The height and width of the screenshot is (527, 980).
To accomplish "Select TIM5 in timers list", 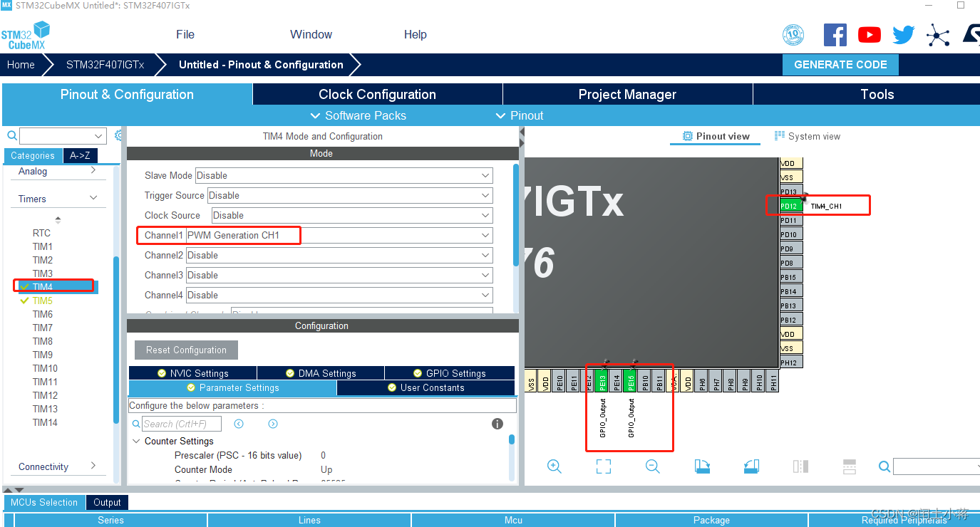I will tap(43, 301).
